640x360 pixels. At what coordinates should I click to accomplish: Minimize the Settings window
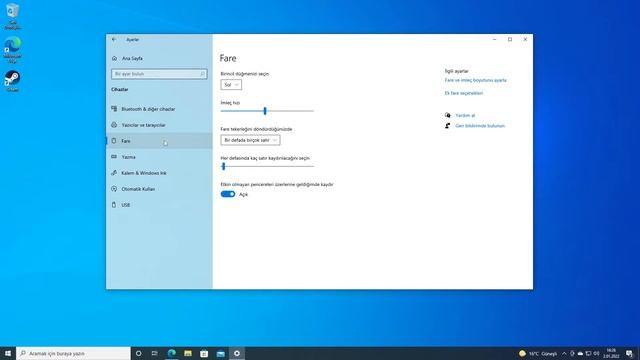point(495,40)
